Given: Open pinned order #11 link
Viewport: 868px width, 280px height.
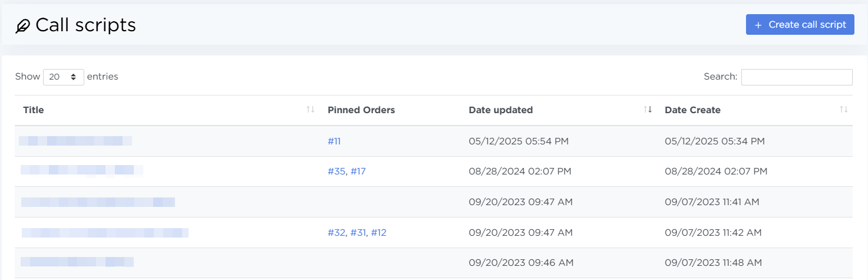Looking at the screenshot, I should click(334, 141).
